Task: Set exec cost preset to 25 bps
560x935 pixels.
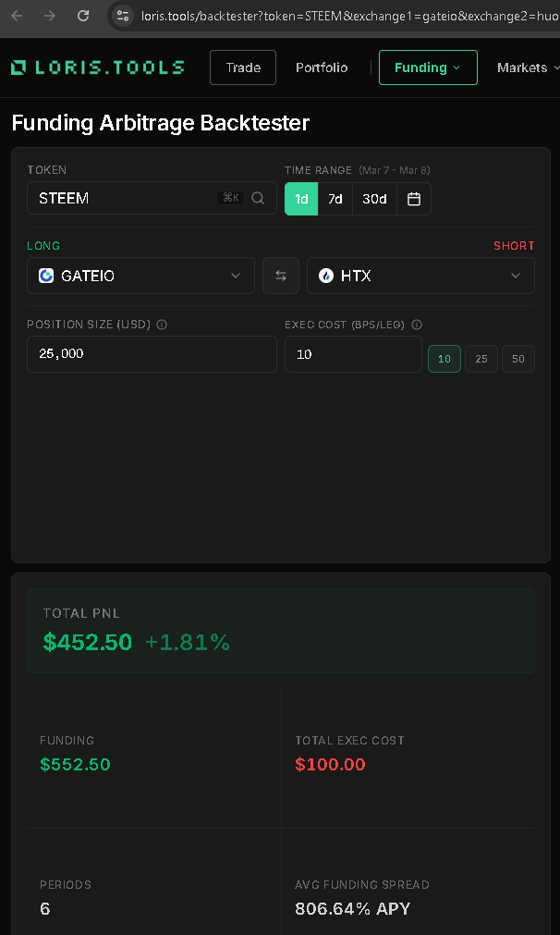Action: click(x=481, y=359)
